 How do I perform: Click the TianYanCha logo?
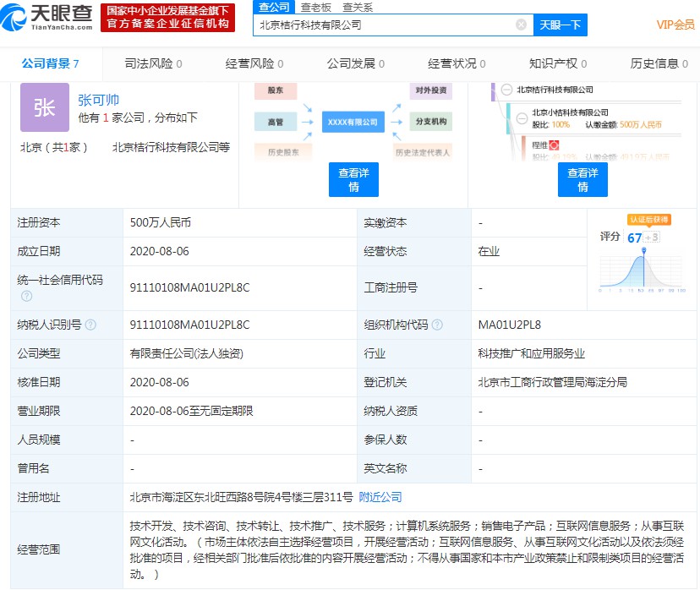(x=46, y=17)
